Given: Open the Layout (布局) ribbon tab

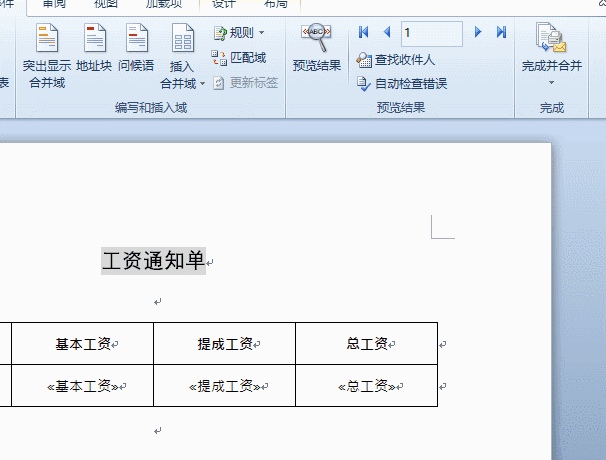Looking at the screenshot, I should (x=276, y=4).
